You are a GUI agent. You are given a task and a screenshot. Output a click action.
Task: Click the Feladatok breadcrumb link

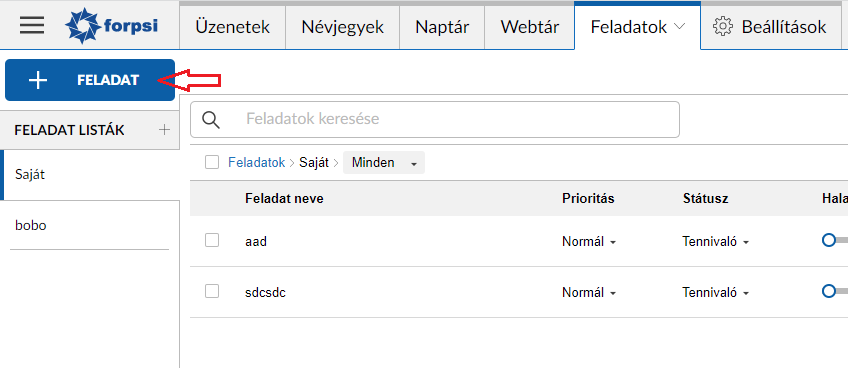pyautogui.click(x=256, y=162)
